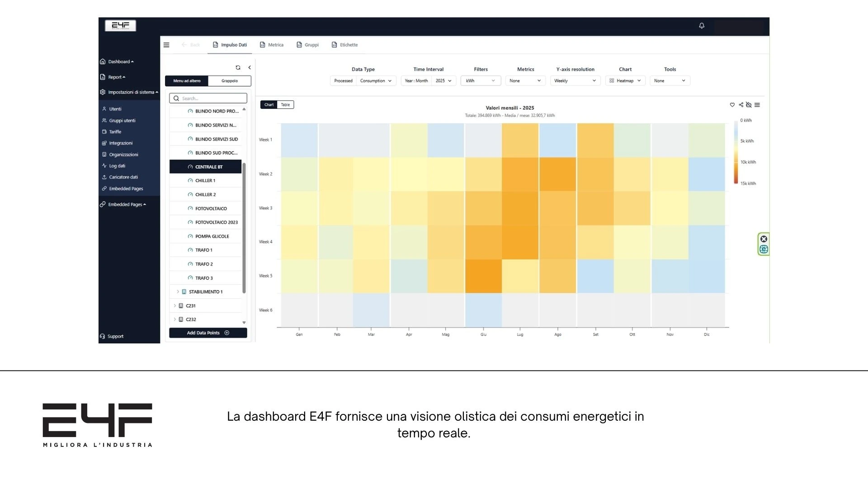Screen dimensions: 868x488
Task: Click the STABILIMENTO 1 building icon
Action: 184,292
